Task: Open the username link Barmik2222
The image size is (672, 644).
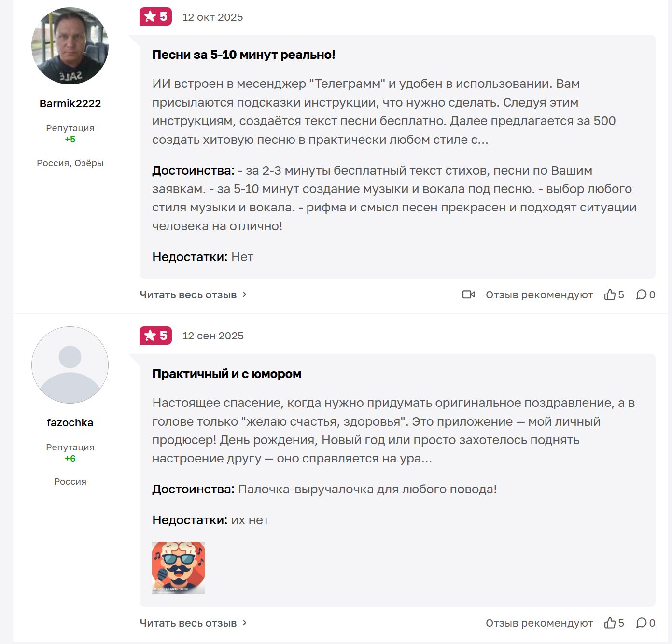Action: point(70,103)
